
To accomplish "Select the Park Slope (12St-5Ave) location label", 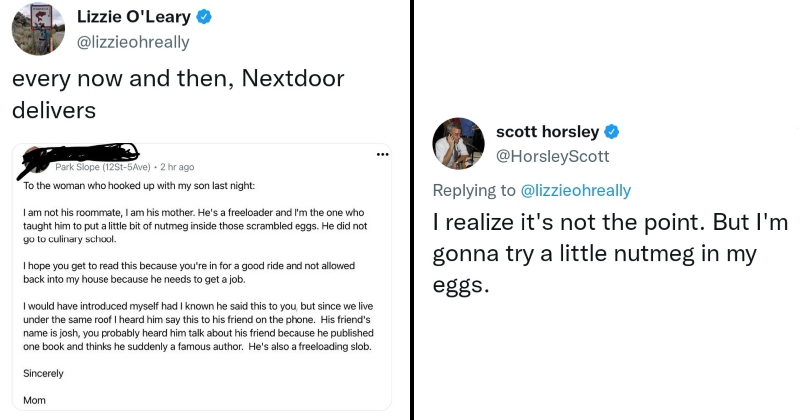I will (102, 167).
